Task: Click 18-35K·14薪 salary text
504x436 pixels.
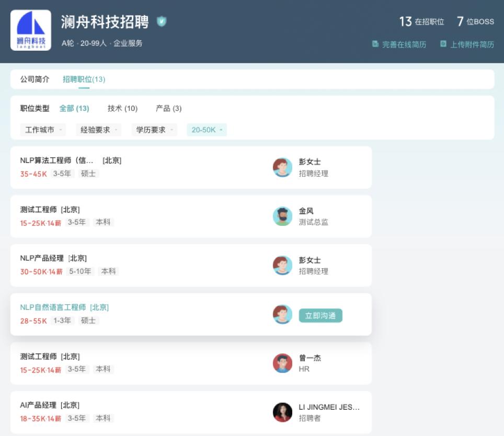Action: pos(40,418)
